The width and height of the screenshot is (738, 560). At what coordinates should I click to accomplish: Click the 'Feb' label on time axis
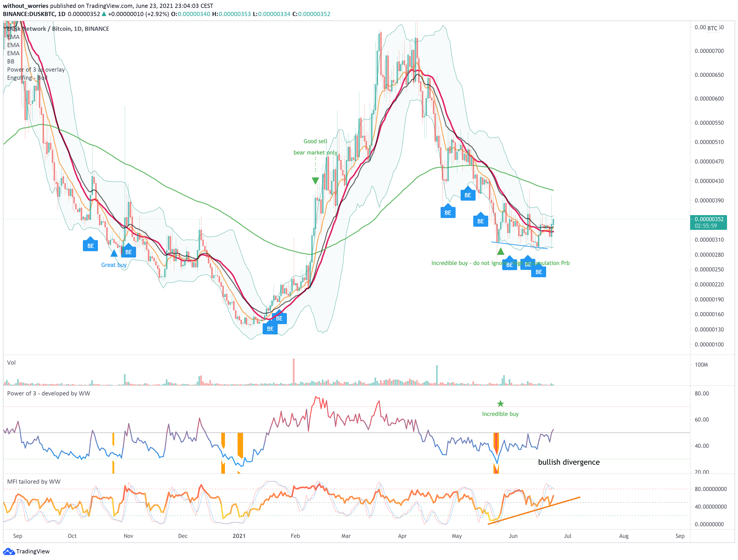(295, 536)
